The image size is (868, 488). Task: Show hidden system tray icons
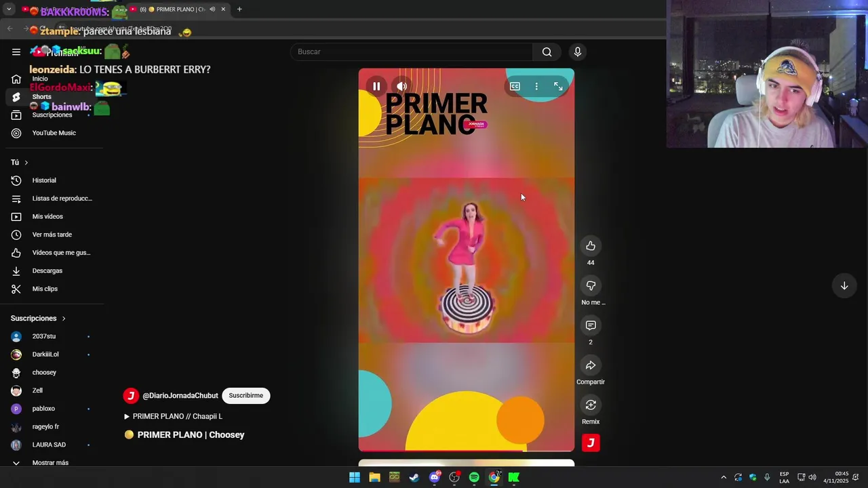(724, 477)
